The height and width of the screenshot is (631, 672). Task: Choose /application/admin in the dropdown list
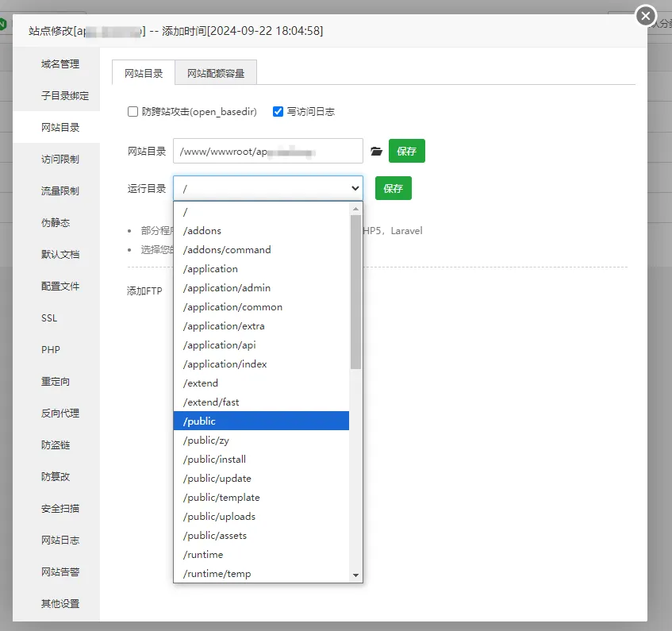pos(261,287)
